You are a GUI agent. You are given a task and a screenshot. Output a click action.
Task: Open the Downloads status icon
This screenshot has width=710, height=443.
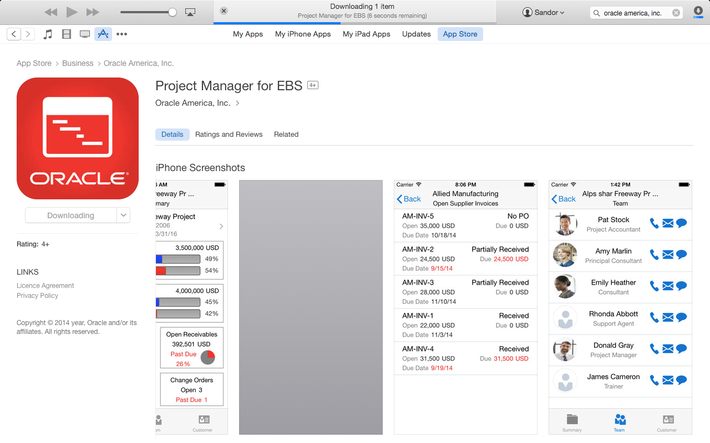pyautogui.click(x=698, y=12)
